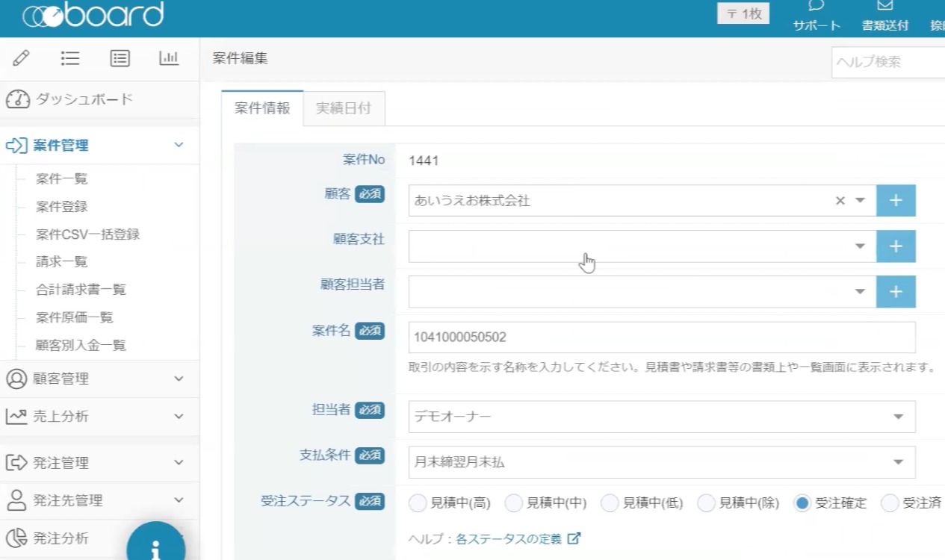Clear selected customer with the x icon
Screen dimensions: 945x560
coord(840,201)
